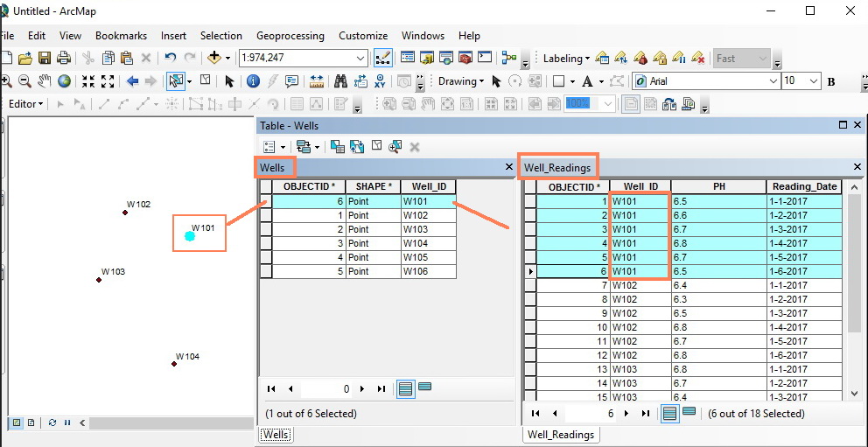Open the Python window icon
Image resolution: width=868 pixels, height=447 pixels.
tap(485, 58)
